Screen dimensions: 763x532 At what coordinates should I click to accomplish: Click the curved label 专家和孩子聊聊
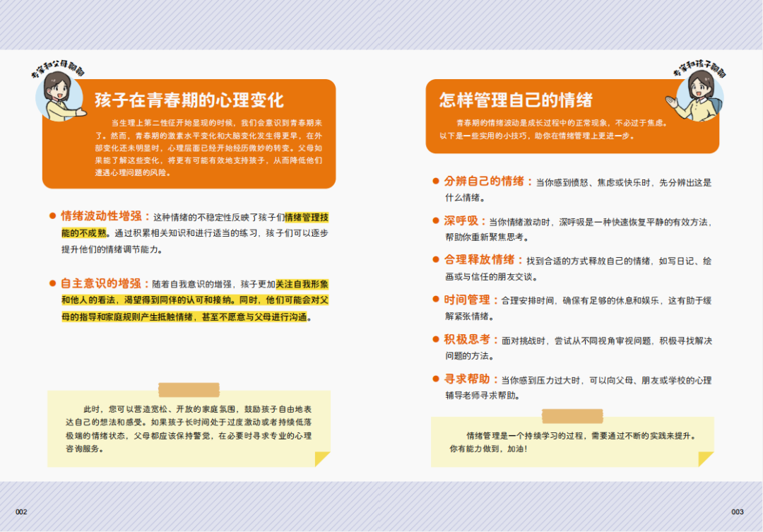click(x=699, y=69)
